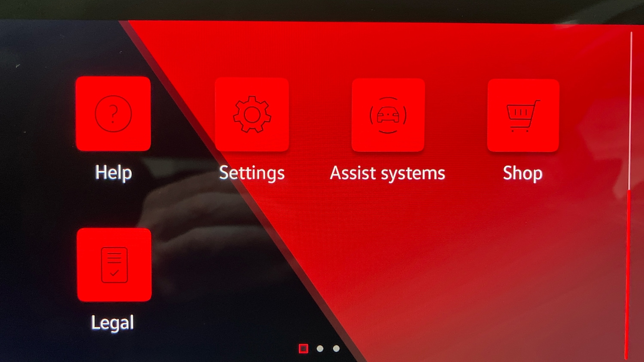
Task: Open the Help question mark tile
Action: click(x=113, y=114)
